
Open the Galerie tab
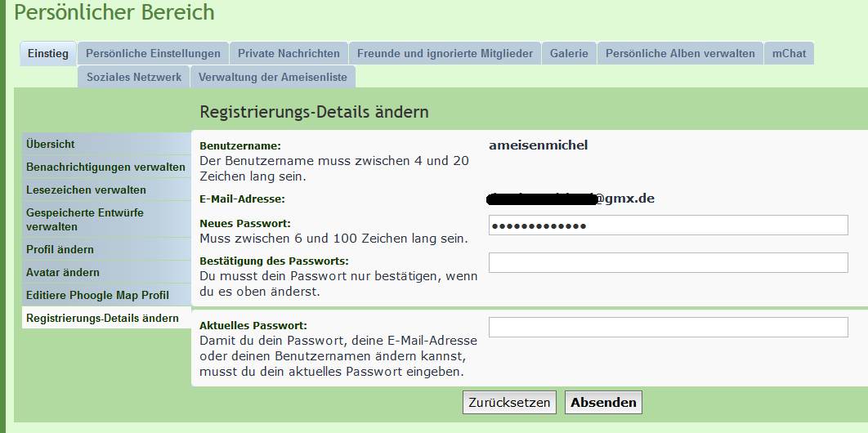click(569, 53)
